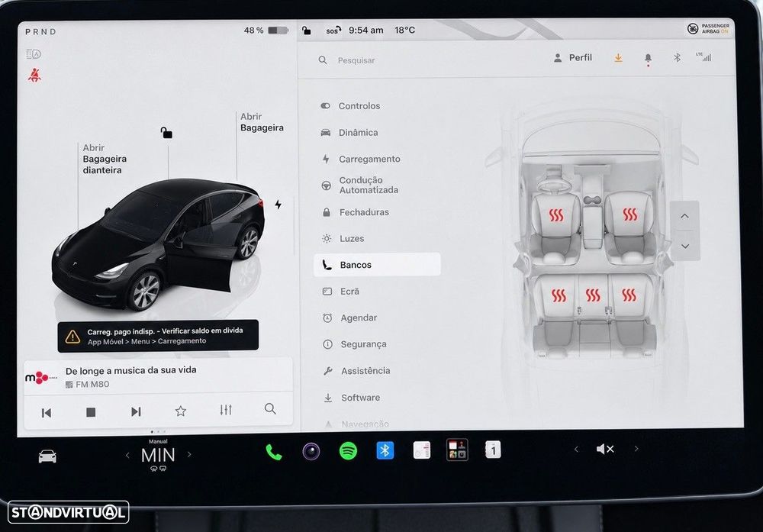Tap the lock icon in status bar

306,31
